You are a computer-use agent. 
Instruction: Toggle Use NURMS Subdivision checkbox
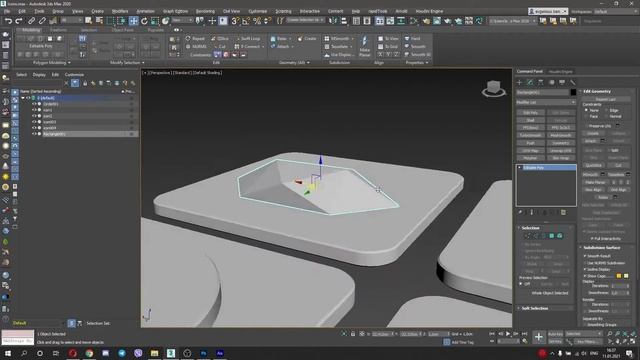coord(585,263)
